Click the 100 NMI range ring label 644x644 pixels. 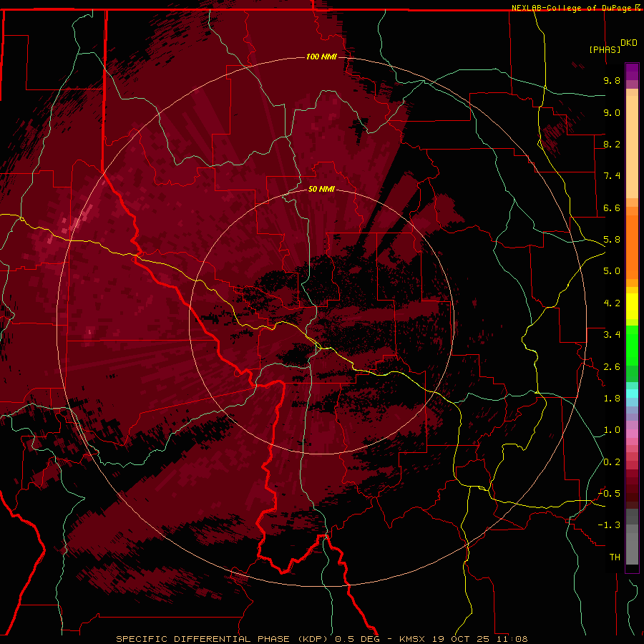(x=321, y=57)
